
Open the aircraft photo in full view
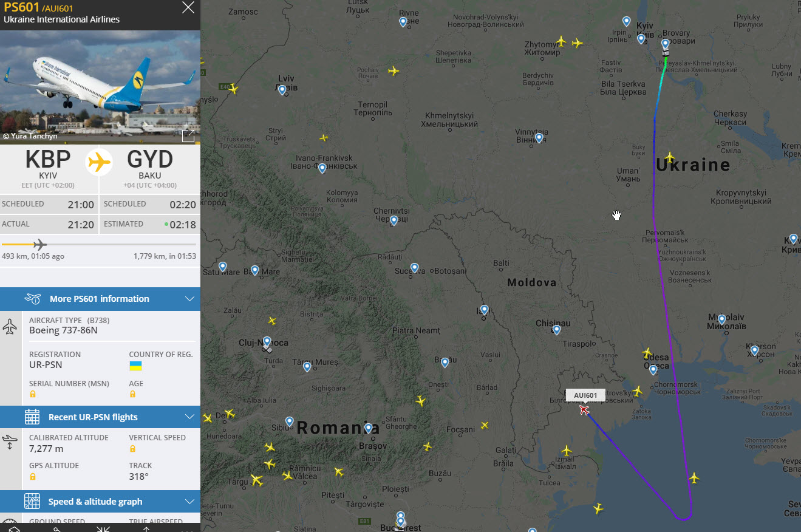188,135
